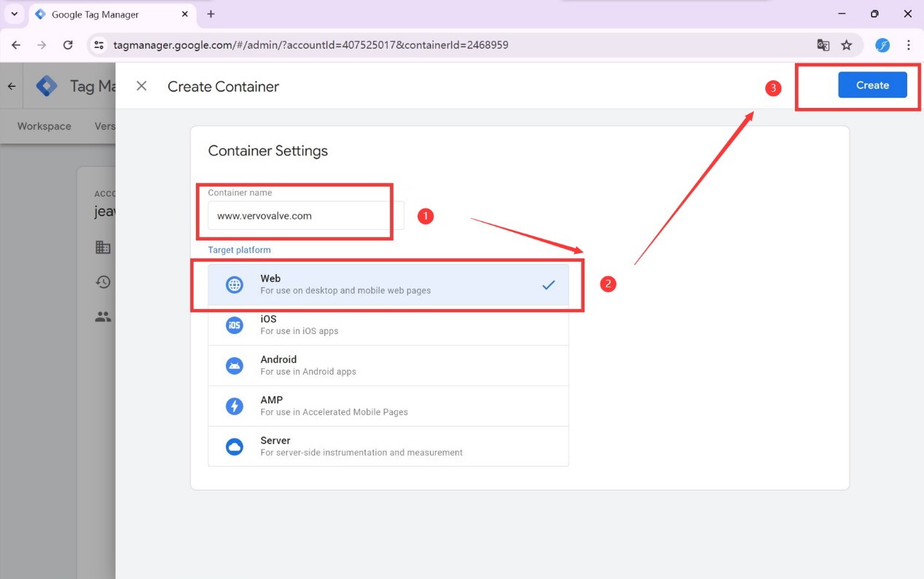Click the Web globe icon
Viewport: 924px width, 579px height.
(235, 285)
